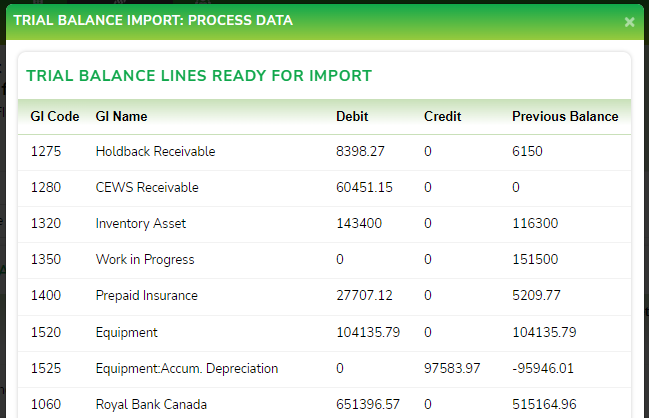The width and height of the screenshot is (649, 418).
Task: Select Gl code 1275 cell
Action: point(46,151)
